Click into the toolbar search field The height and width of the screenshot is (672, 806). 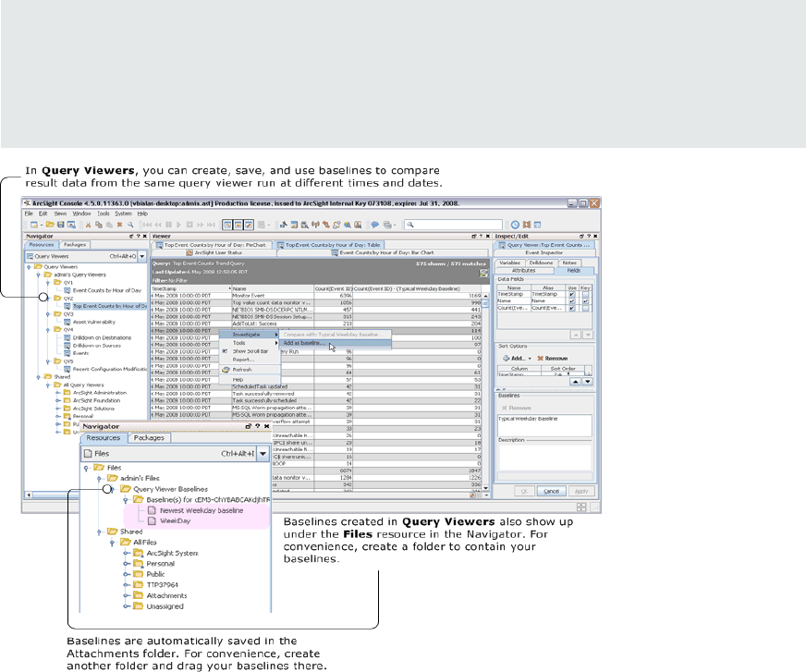coord(453,225)
